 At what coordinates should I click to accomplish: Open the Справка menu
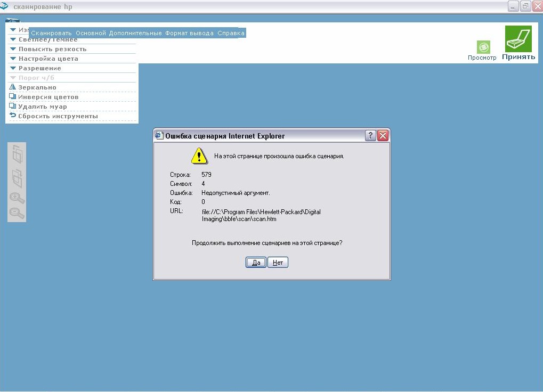tap(231, 33)
